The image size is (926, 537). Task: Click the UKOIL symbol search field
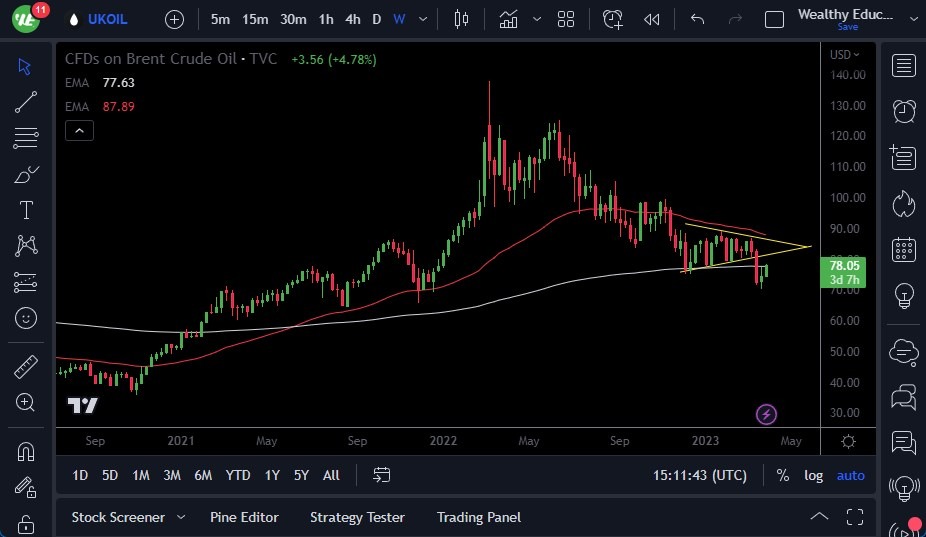(x=108, y=19)
